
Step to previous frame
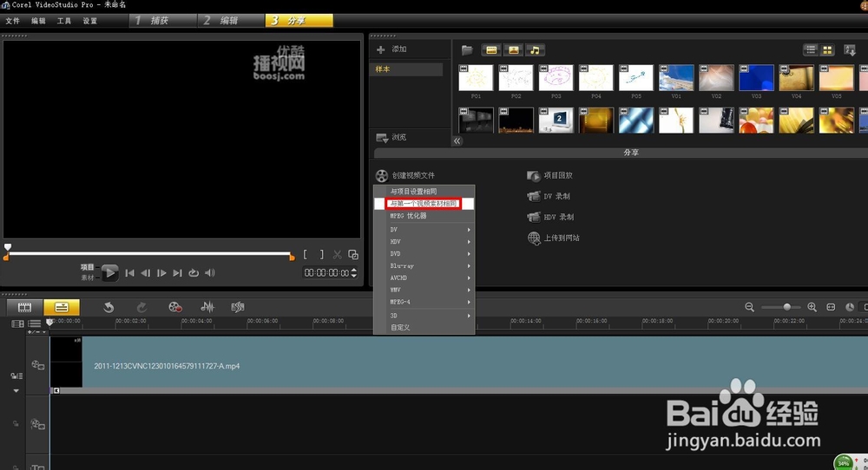146,273
